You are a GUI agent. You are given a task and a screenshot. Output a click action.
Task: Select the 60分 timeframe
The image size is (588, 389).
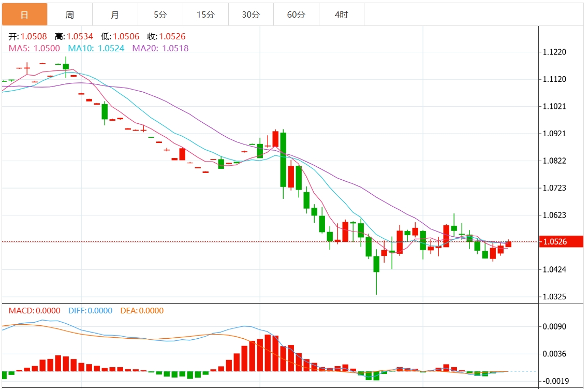296,15
